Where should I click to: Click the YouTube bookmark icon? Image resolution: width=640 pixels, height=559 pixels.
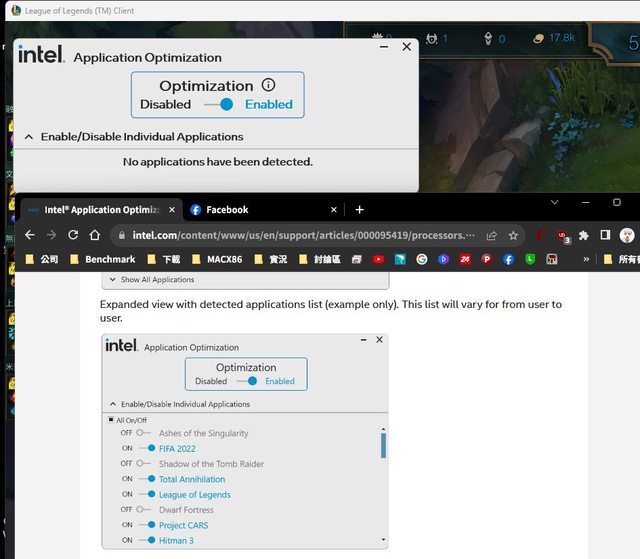pyautogui.click(x=378, y=259)
